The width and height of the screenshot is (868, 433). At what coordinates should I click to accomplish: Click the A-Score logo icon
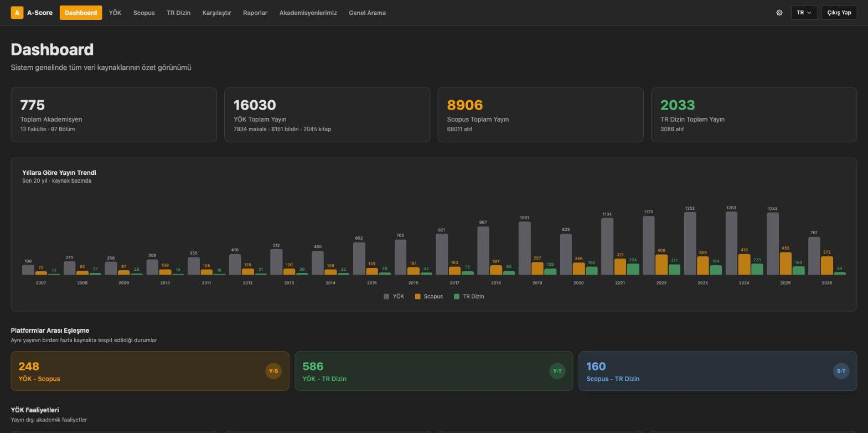(x=17, y=13)
